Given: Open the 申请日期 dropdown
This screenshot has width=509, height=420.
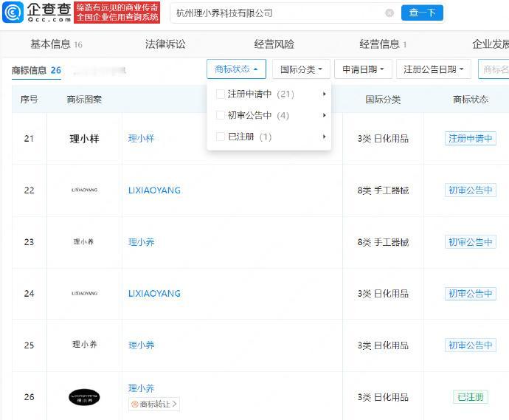Looking at the screenshot, I should [x=363, y=69].
